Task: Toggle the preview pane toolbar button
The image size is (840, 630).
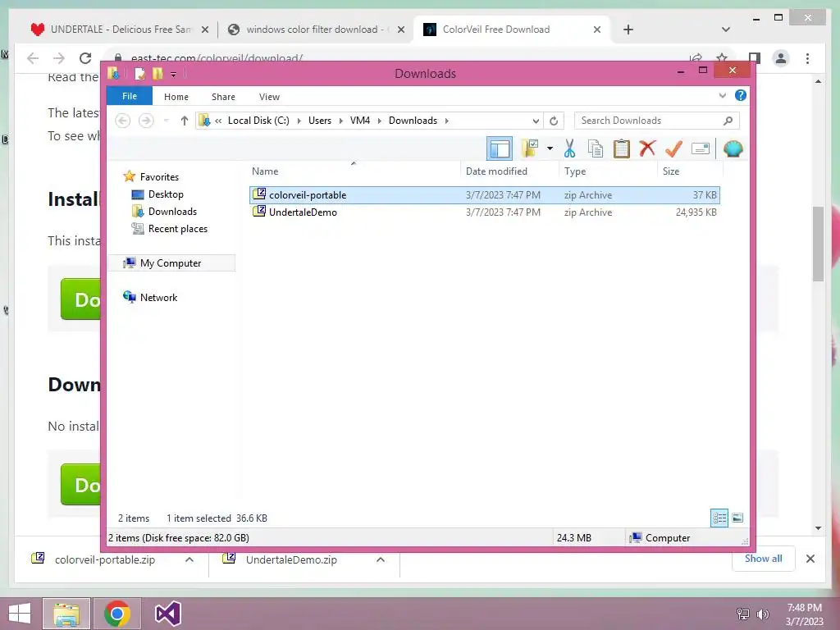Action: [x=500, y=148]
